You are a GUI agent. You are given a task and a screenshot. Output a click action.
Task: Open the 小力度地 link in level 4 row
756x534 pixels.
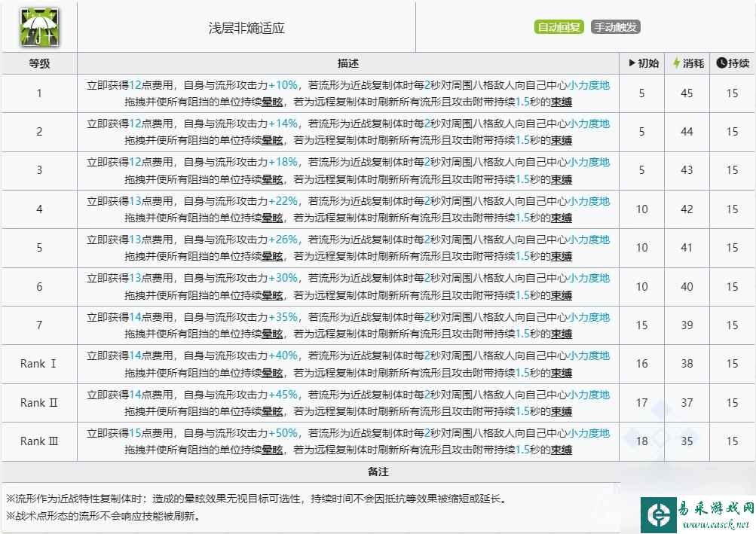[589, 201]
